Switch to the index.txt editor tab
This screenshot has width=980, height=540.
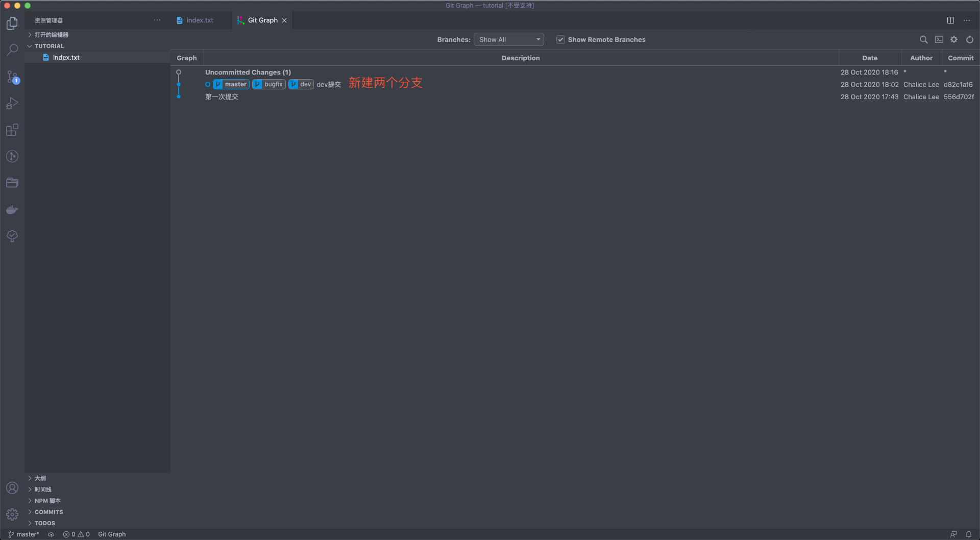point(200,20)
